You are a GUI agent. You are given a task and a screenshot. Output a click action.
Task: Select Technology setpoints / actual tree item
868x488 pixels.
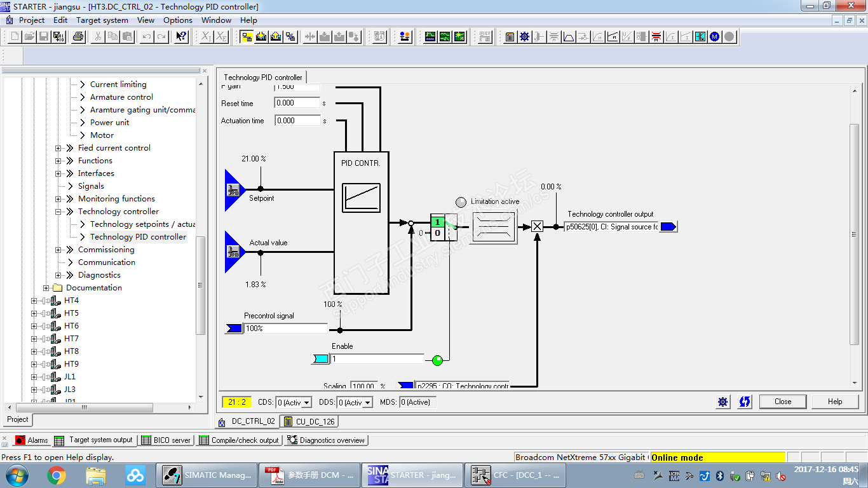coord(142,224)
